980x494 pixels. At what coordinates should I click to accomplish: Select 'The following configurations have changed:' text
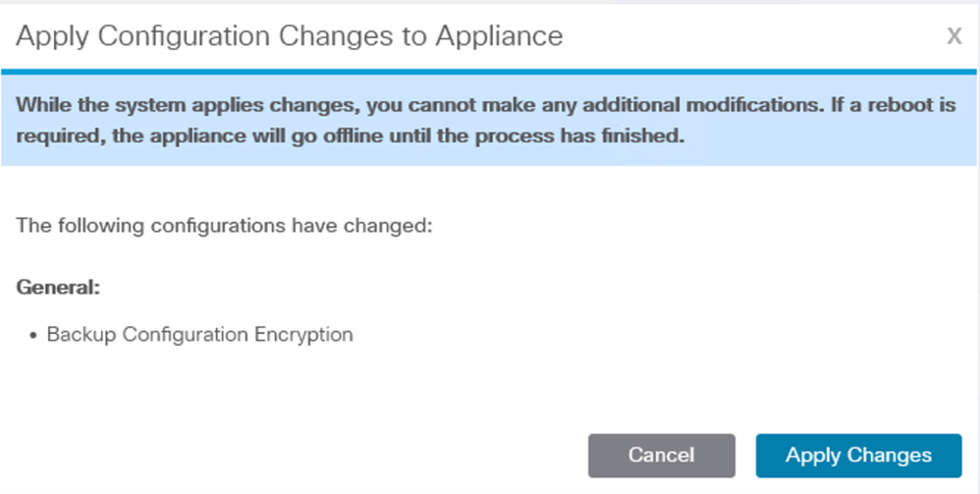(x=224, y=225)
